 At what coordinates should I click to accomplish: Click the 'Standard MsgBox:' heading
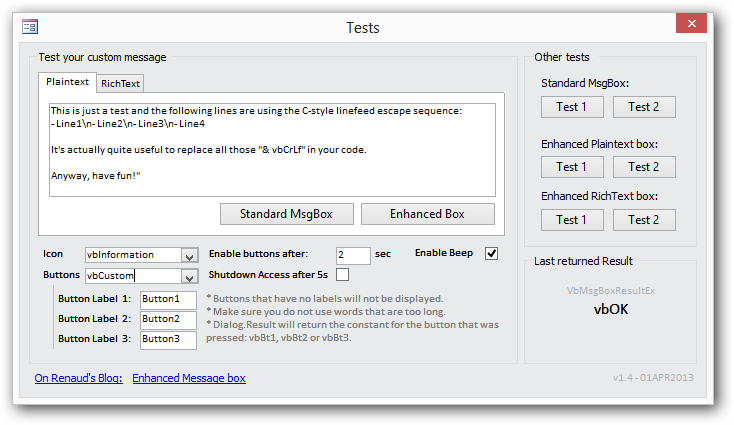click(x=585, y=83)
